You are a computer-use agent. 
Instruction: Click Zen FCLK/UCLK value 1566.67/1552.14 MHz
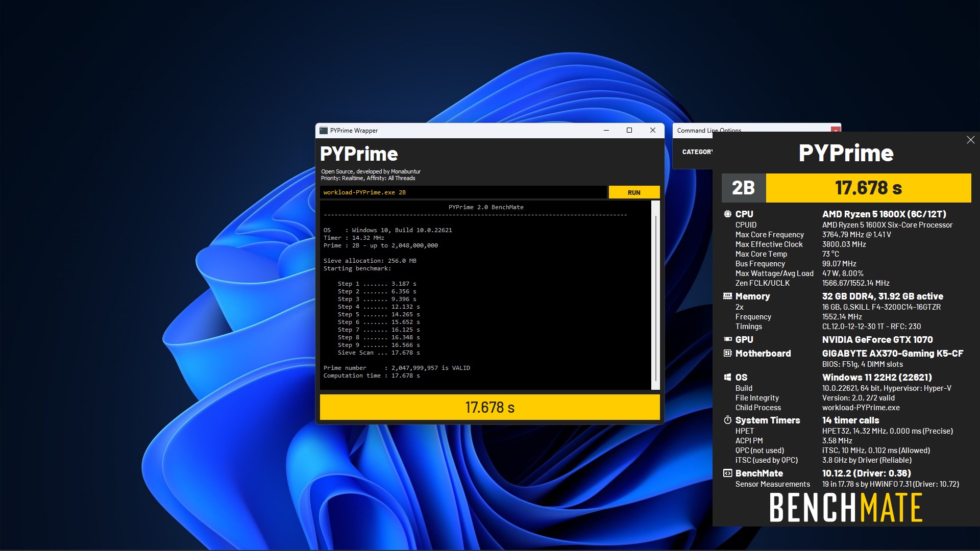pyautogui.click(x=855, y=283)
